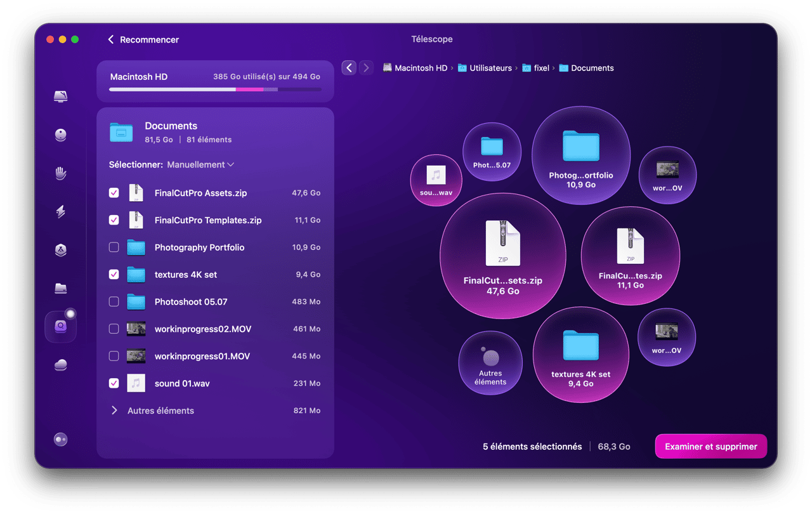Select the Applications icon in sidebar
Viewport: 812px width, 514px height.
click(x=61, y=250)
